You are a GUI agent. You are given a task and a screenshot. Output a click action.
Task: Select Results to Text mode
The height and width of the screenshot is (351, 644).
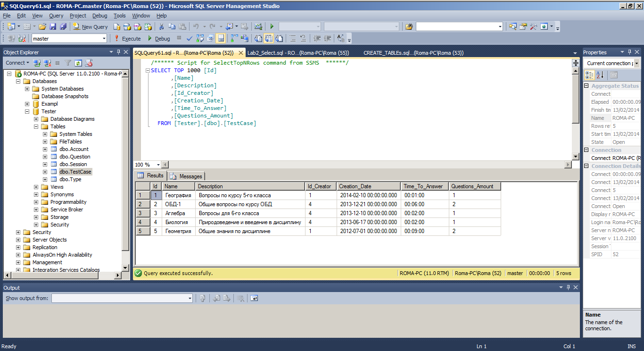click(258, 38)
